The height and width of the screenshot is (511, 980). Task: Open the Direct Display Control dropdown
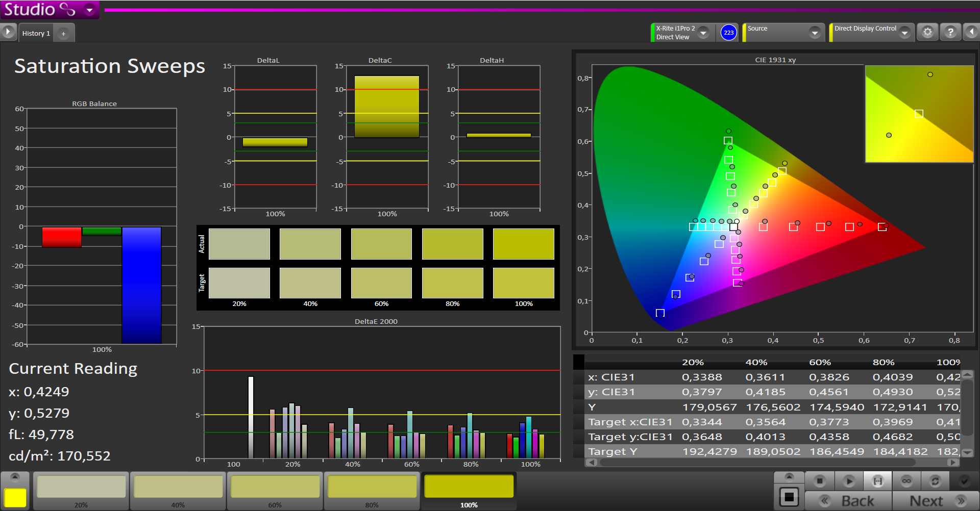[904, 33]
